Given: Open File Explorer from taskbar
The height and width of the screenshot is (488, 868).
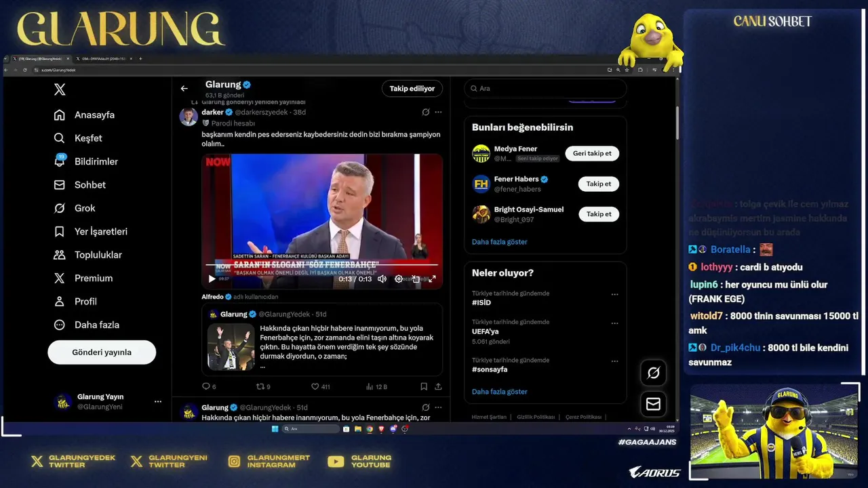Looking at the screenshot, I should click(357, 429).
